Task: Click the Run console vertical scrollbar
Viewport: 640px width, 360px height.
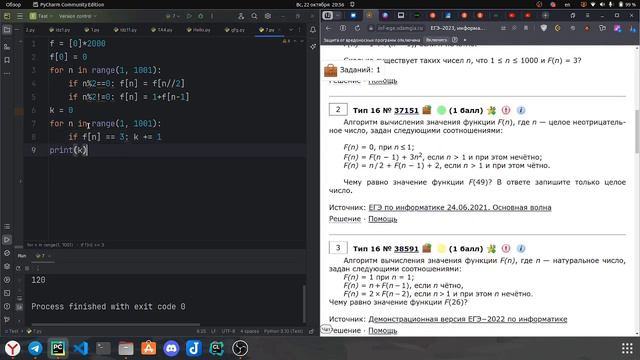Action: pos(304,304)
